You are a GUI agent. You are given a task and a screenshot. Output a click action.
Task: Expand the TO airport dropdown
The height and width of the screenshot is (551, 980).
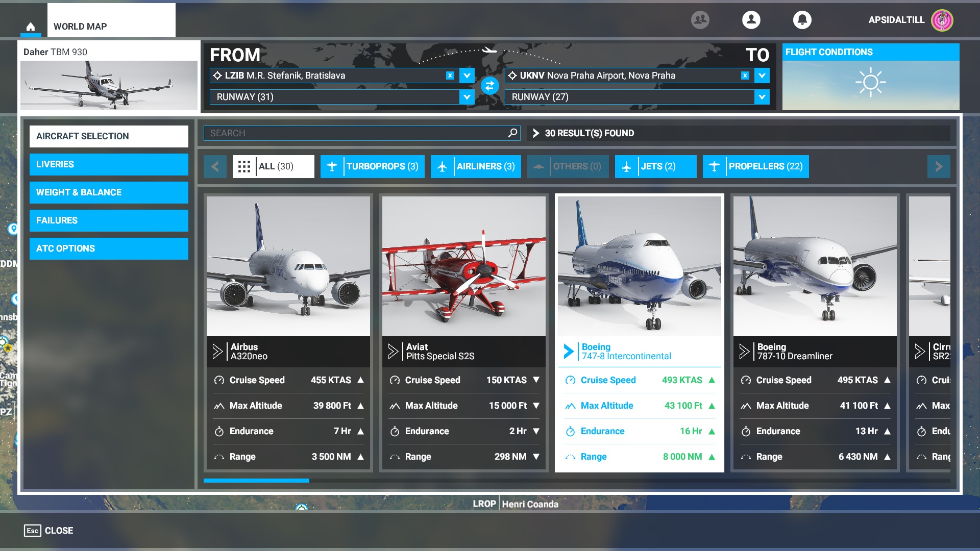(x=761, y=76)
